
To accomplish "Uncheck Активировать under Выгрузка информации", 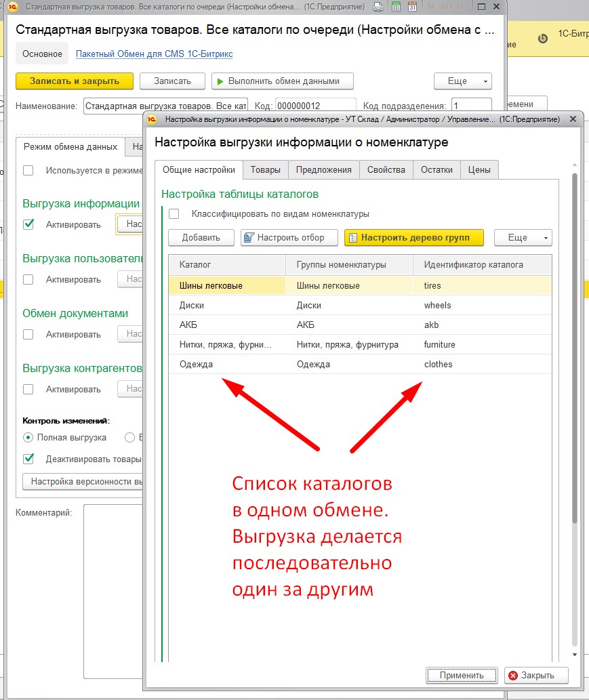I will (28, 224).
